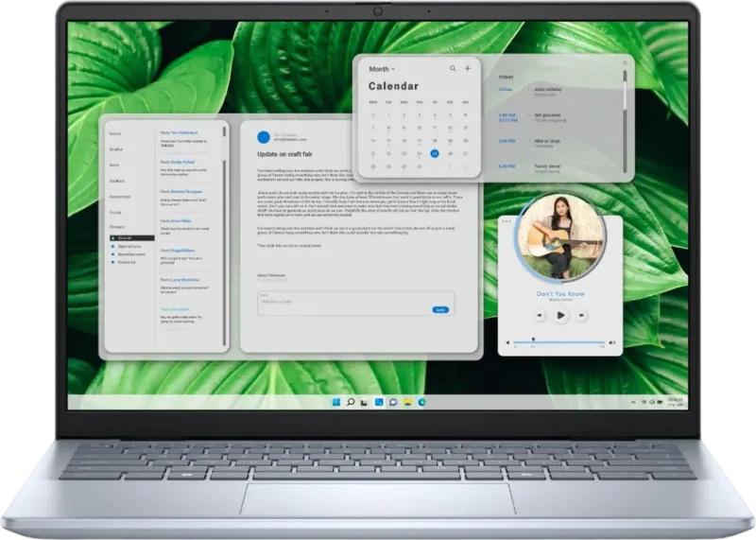Screen dimensions: 756x540
Task: Open the third email in the message list
Action: click(x=183, y=198)
